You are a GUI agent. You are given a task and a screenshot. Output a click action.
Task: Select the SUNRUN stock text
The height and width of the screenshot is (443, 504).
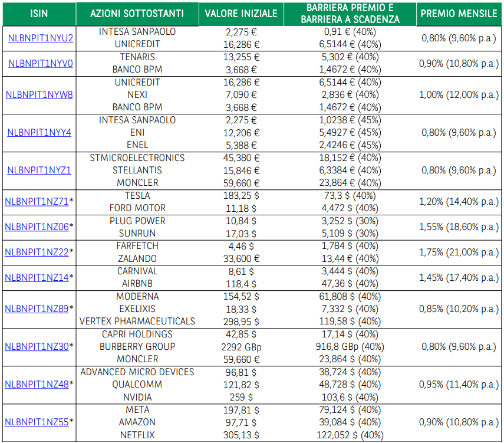[x=137, y=233]
